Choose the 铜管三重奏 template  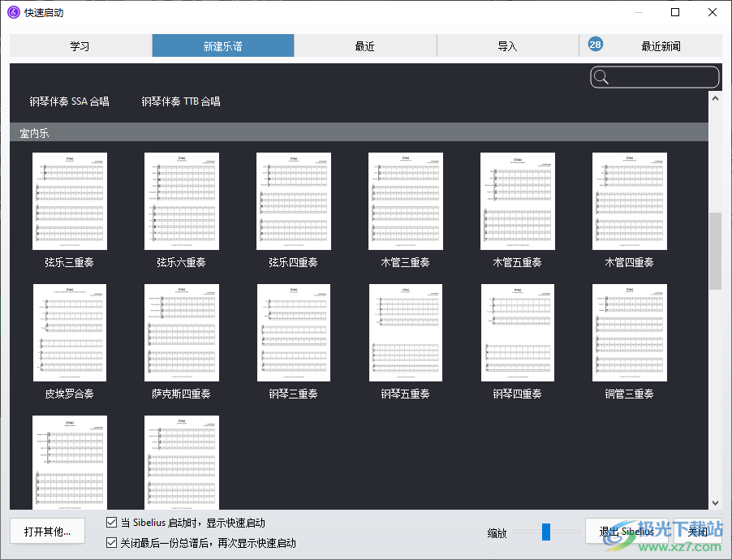pyautogui.click(x=629, y=333)
